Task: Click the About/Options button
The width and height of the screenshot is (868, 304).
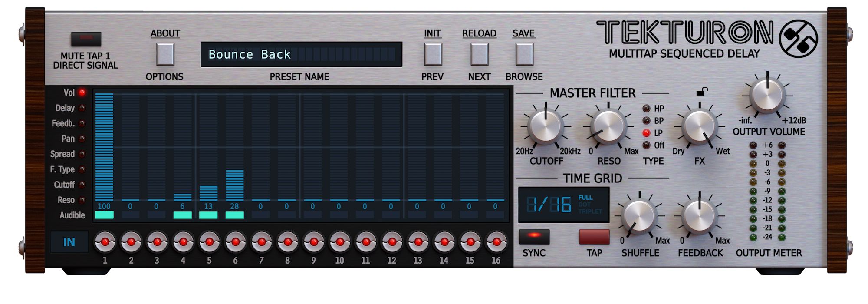Action: pyautogui.click(x=165, y=54)
